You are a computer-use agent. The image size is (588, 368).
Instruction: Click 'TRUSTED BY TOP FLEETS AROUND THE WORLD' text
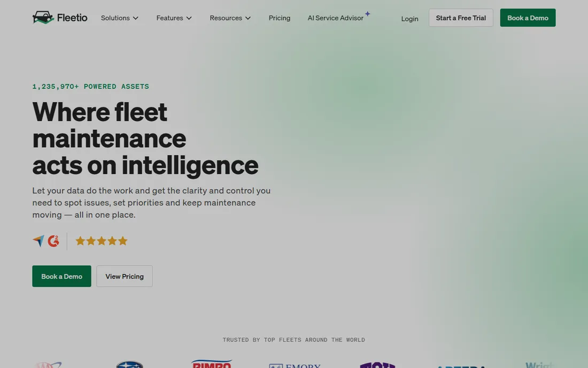293,340
